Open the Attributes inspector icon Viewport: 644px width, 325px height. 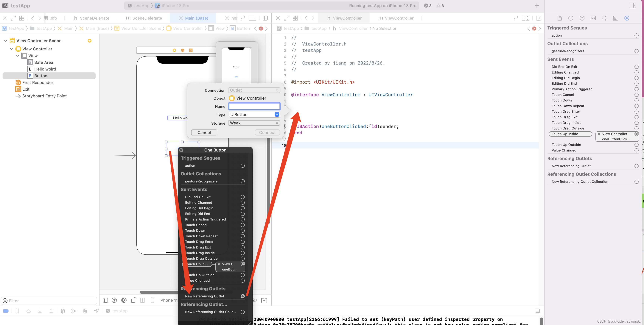[x=604, y=18]
